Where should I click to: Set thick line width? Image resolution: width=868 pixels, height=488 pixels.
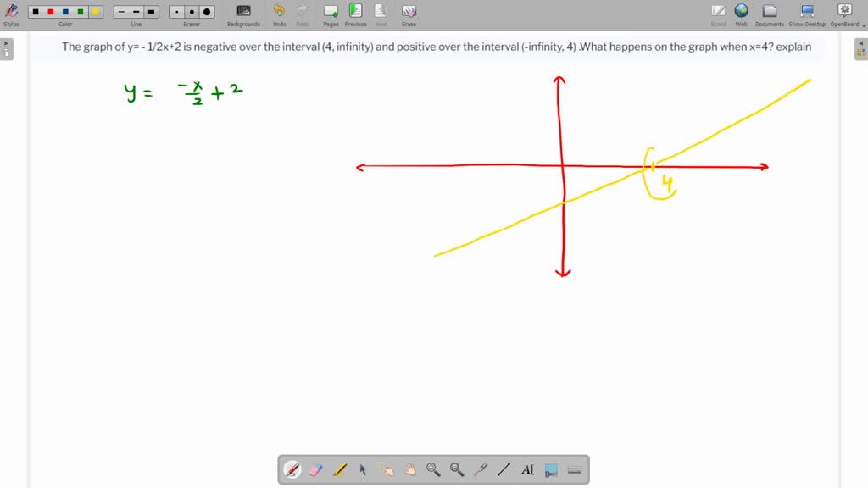(151, 12)
